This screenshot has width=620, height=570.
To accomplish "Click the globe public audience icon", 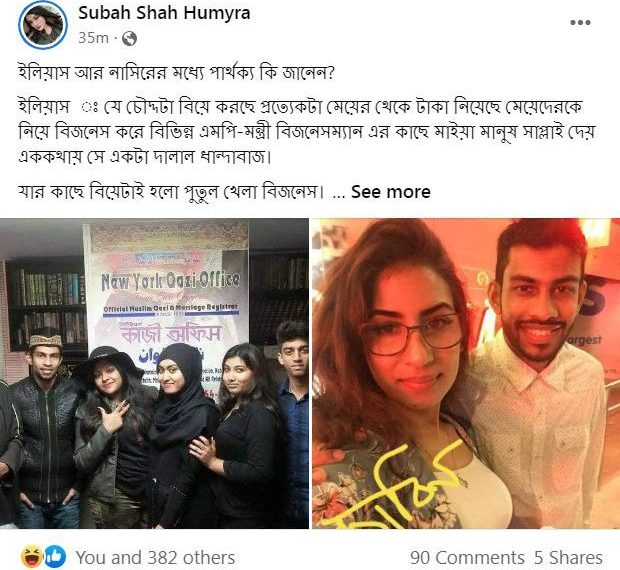I will tap(129, 38).
